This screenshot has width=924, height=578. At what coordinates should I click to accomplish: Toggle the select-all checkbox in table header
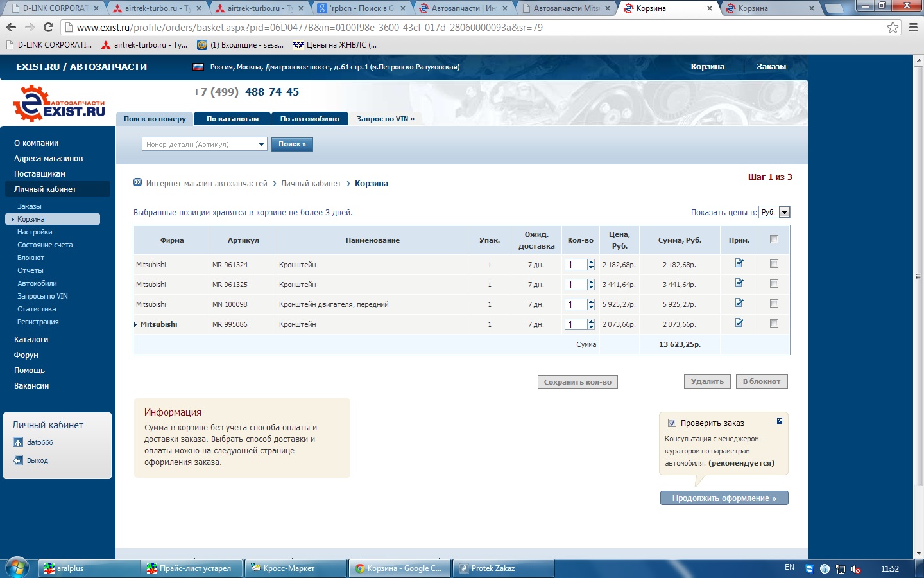(x=774, y=240)
